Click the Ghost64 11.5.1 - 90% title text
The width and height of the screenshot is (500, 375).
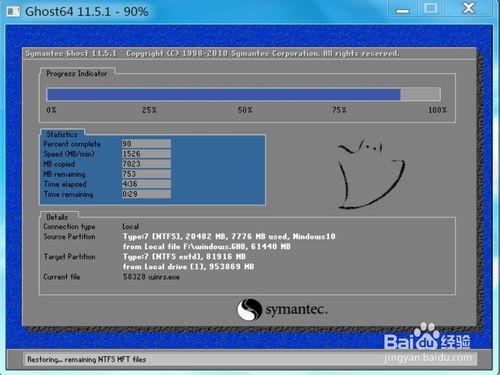pos(87,12)
